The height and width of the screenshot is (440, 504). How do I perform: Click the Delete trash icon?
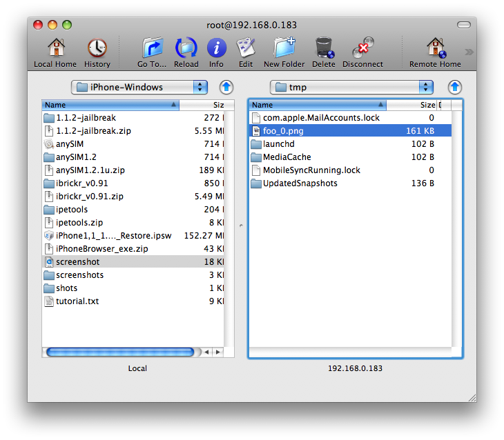click(x=323, y=48)
